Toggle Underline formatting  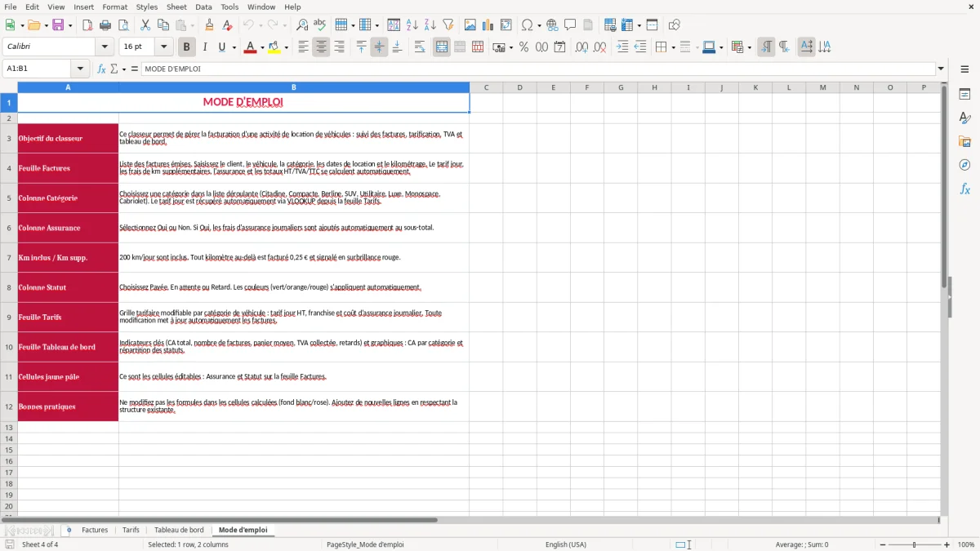[x=221, y=47]
